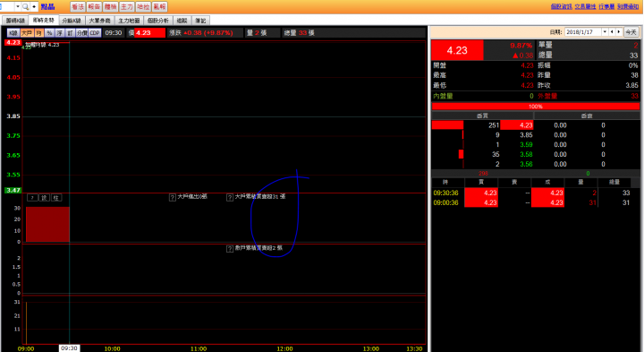Select the bid price 3.56 row
This screenshot has width=644, height=352.
click(x=535, y=164)
